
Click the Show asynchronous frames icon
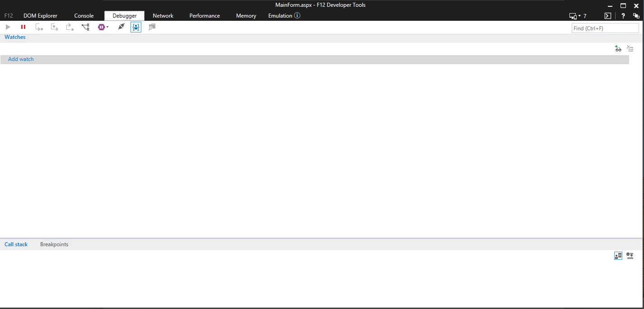coord(630,256)
